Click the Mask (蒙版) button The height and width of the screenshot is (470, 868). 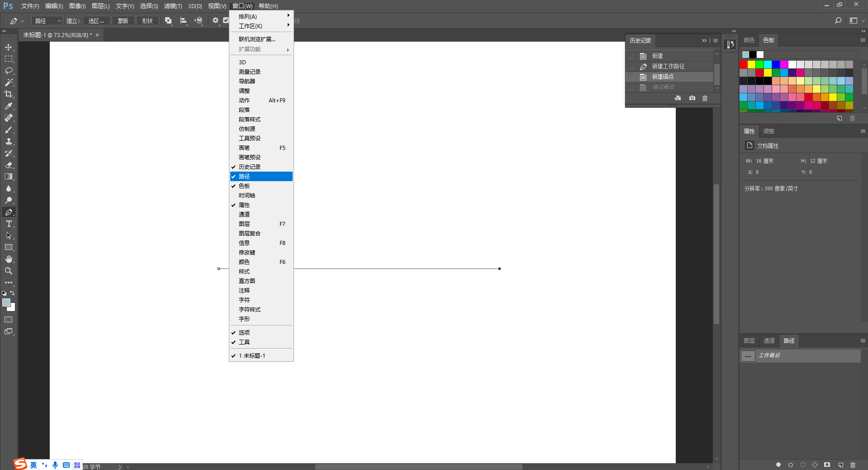click(123, 21)
